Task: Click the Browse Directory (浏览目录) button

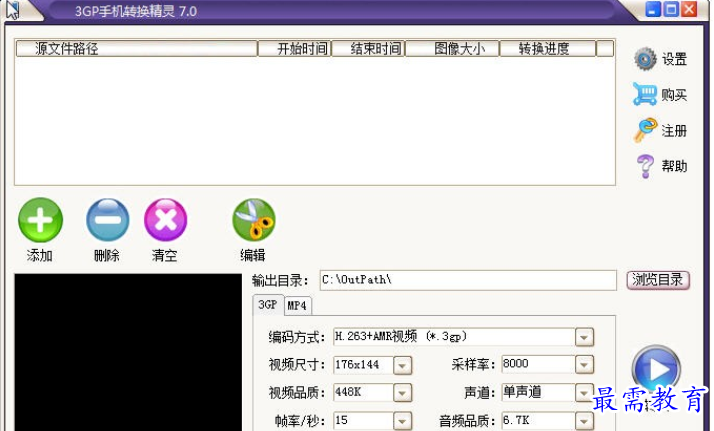Action: 658,280
